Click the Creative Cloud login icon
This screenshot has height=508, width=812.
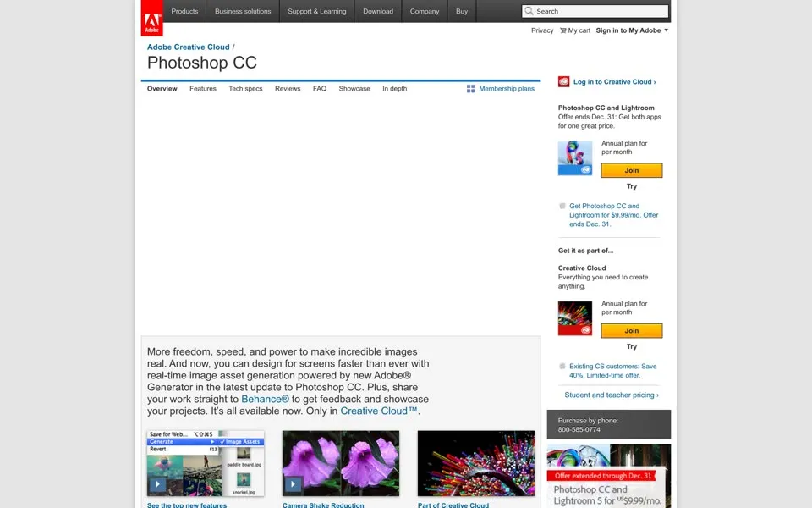click(x=564, y=81)
